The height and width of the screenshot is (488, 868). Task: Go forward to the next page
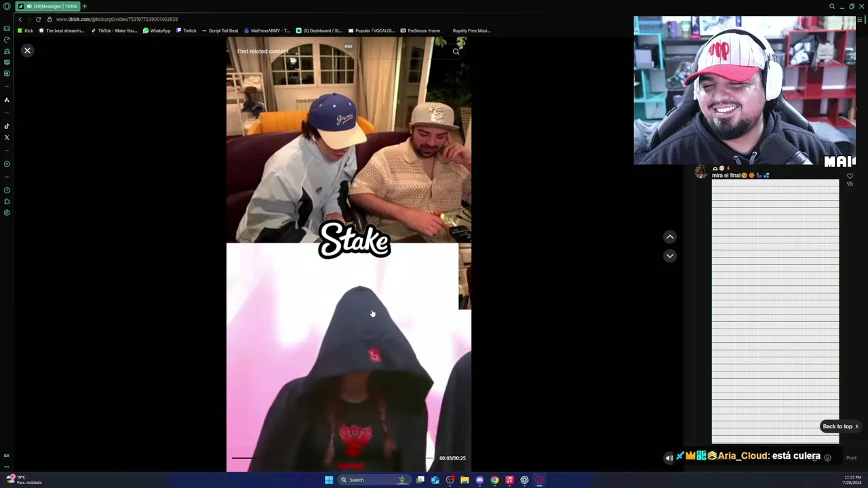[x=28, y=19]
